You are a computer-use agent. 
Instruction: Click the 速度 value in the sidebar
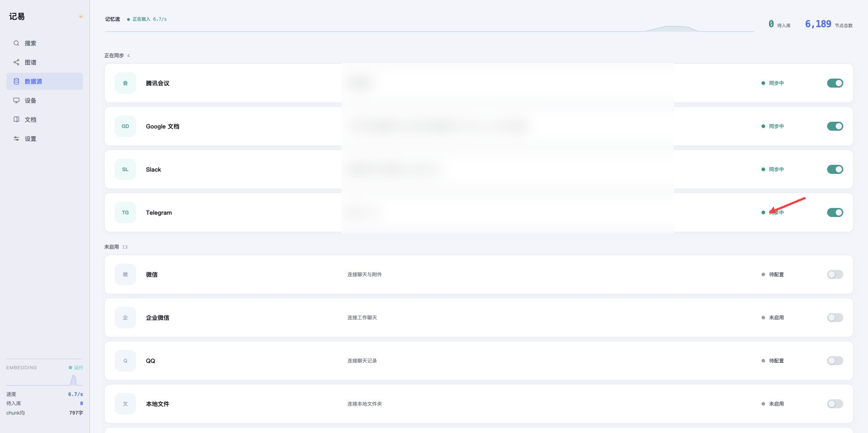tap(75, 394)
